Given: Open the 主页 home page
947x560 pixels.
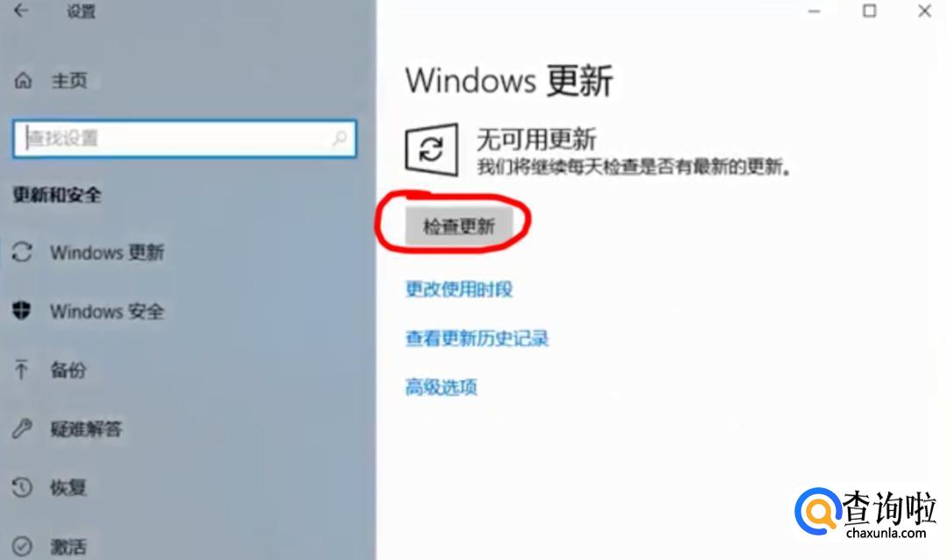Looking at the screenshot, I should coord(69,81).
